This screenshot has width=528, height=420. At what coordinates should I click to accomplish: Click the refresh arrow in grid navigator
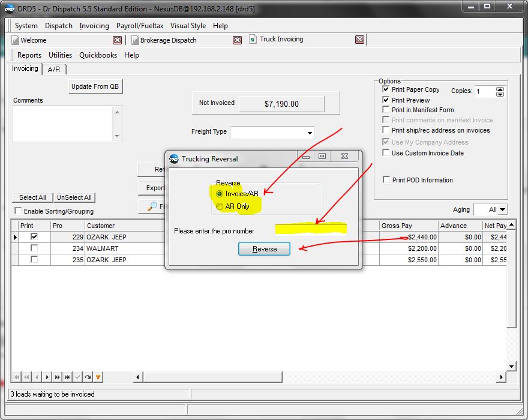pyautogui.click(x=88, y=377)
